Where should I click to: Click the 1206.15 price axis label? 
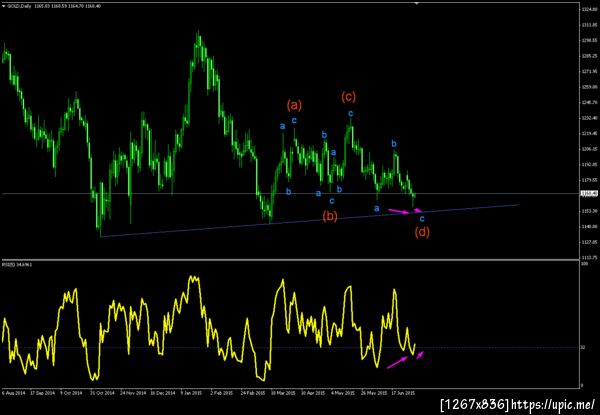point(589,149)
